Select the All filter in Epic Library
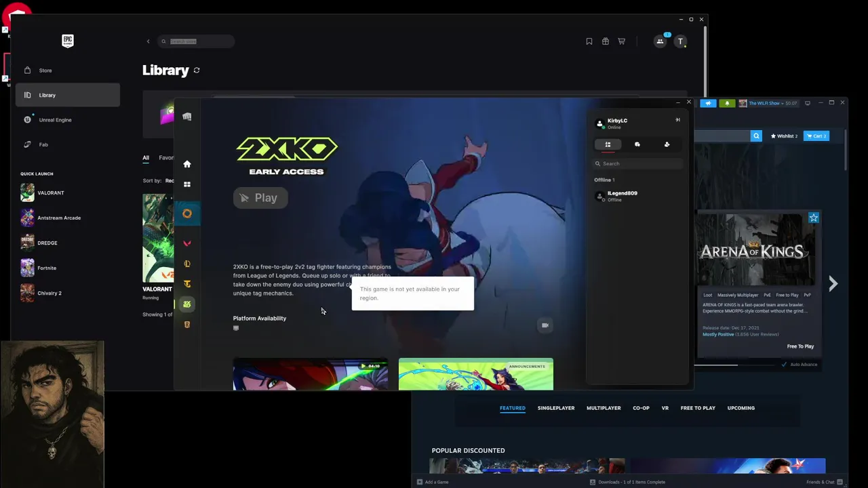This screenshot has width=868, height=488. pyautogui.click(x=146, y=158)
